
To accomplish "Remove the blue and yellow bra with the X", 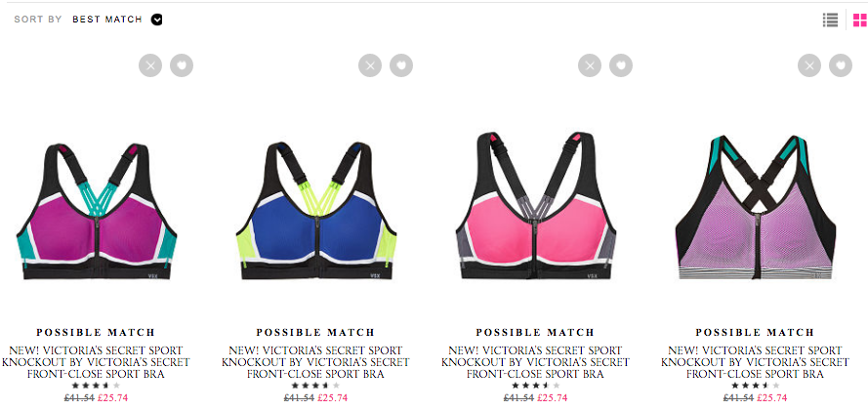I will pyautogui.click(x=370, y=65).
